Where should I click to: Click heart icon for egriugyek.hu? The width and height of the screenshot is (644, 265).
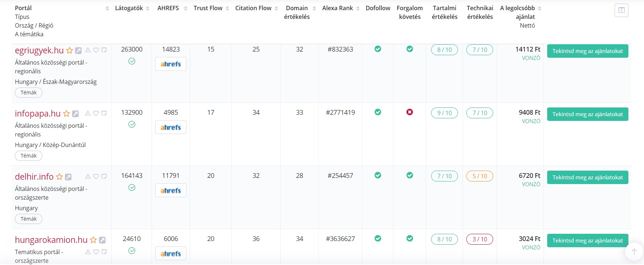pos(96,50)
